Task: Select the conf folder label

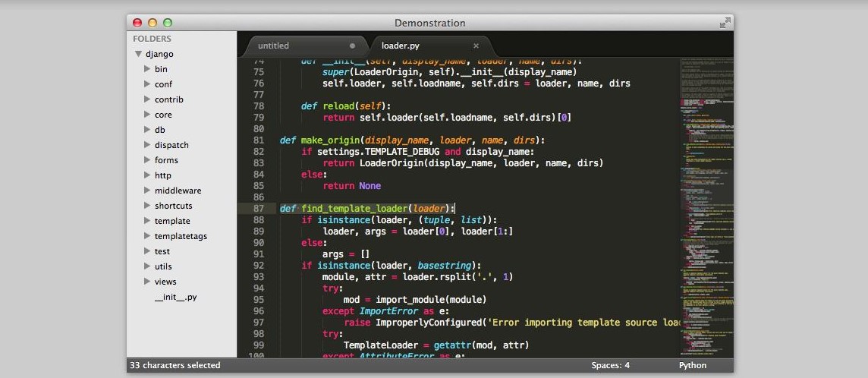Action: 163,84
